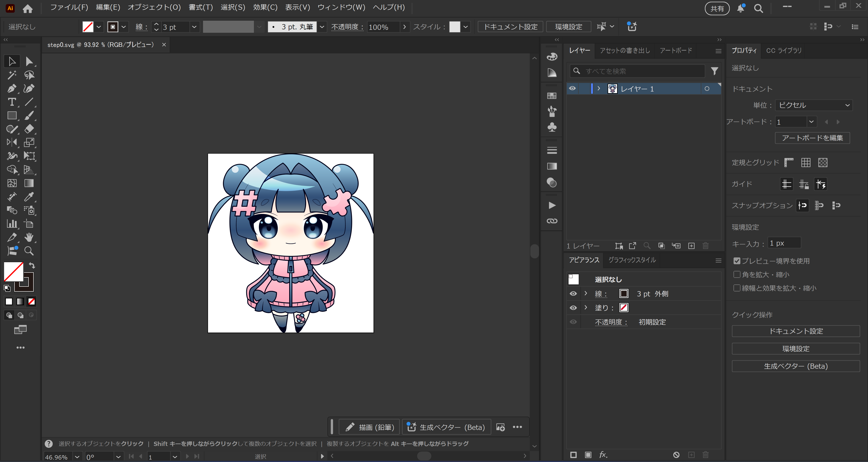Toggle visibility of レイヤー 1
Viewport: 868px width, 462px height.
[572, 89]
